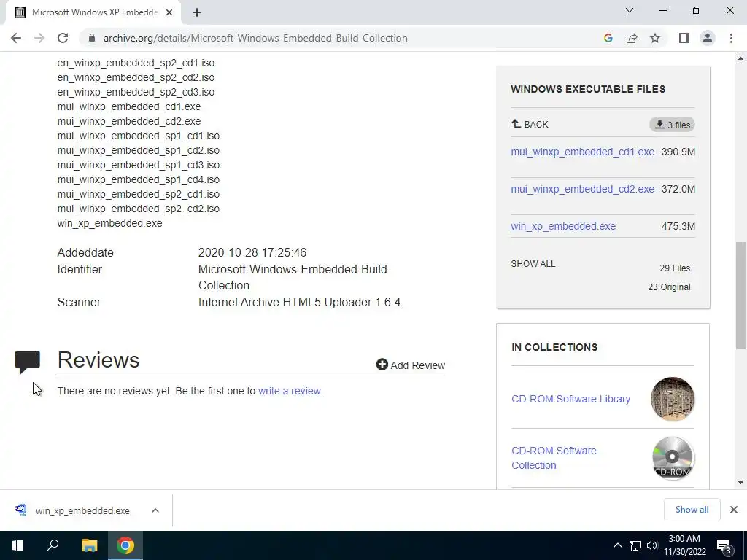The width and height of the screenshot is (747, 560).
Task: Download mui_winxp_embedded_cd1.exe from sidebar
Action: 582,152
